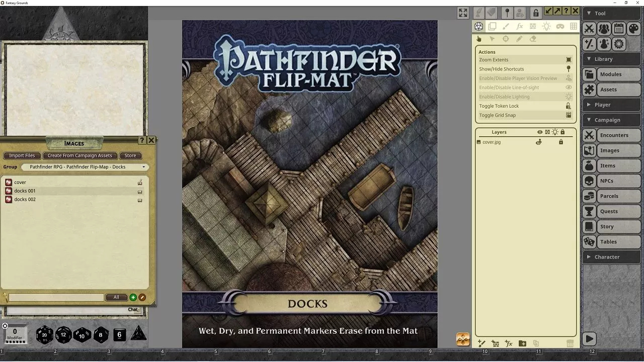Collapse the Campaign sidebar section
Image resolution: width=644 pixels, height=362 pixels.
point(612,120)
